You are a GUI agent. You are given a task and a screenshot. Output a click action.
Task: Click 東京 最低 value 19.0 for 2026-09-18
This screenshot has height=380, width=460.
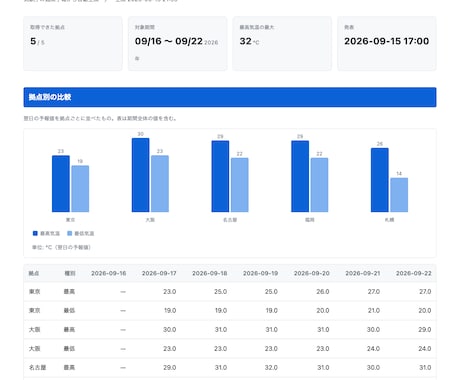point(221,311)
